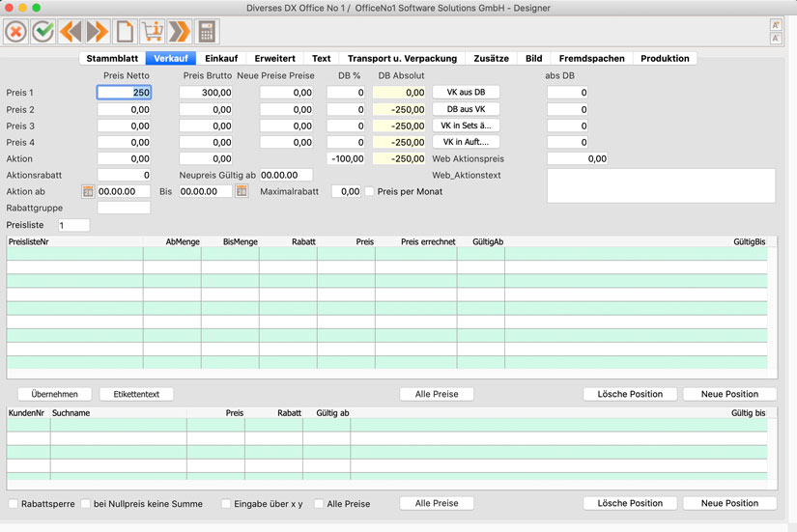
Task: Toggle bei Nullpreis keine Summe checkbox
Action: point(86,504)
